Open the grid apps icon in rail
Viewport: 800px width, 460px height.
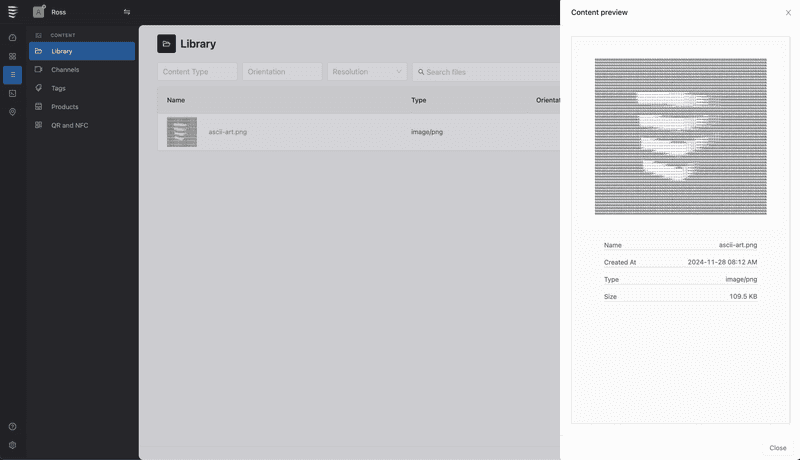coord(12,56)
